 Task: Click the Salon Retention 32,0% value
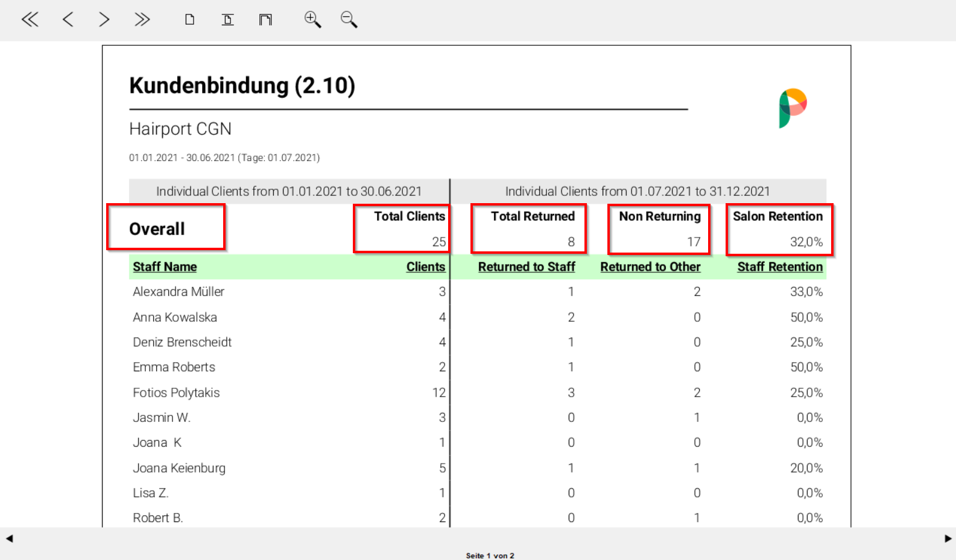point(806,242)
